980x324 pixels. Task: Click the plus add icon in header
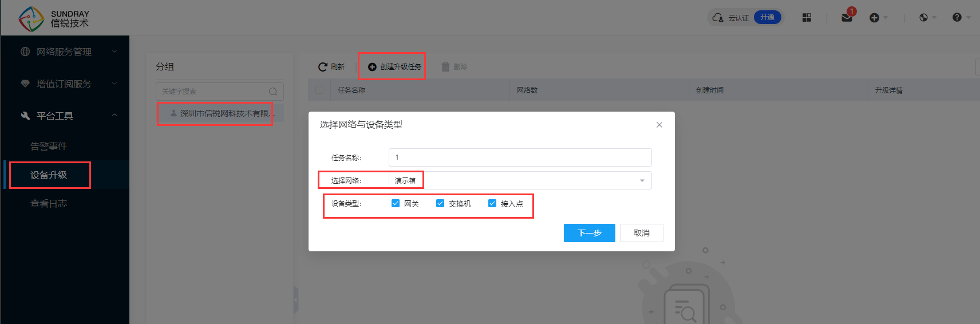point(874,18)
